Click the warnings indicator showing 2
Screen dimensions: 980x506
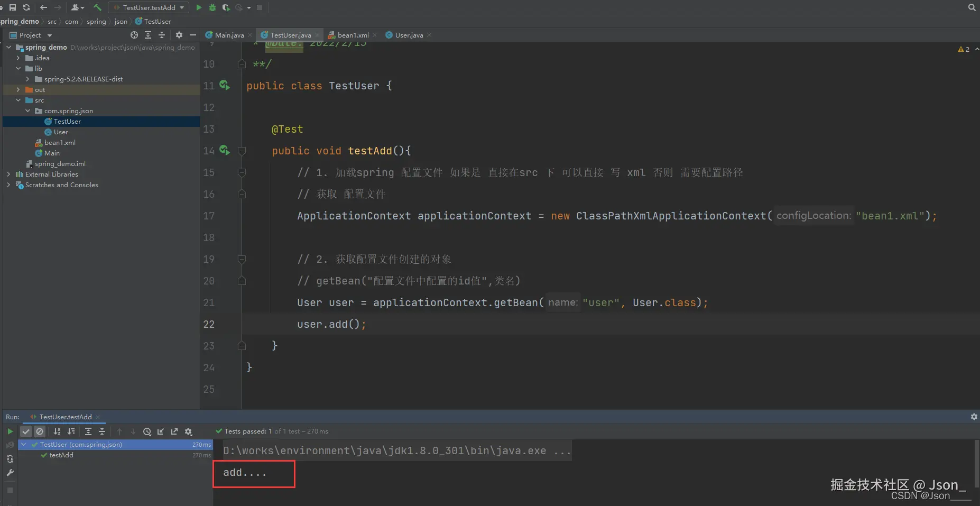(964, 49)
